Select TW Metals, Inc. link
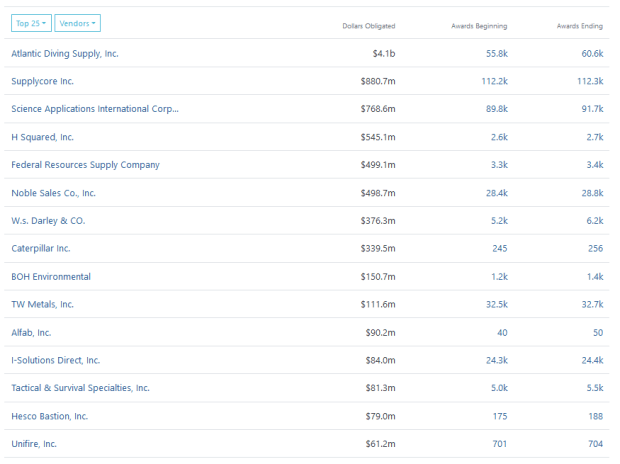This screenshot has height=464, width=620. 43,304
